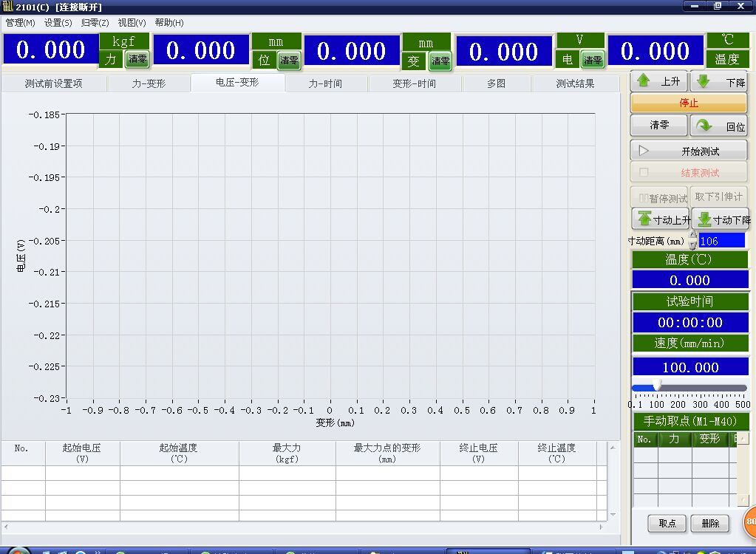Click the 寸动距离 input field showing 106
Screen dimensions: 756x554
(721, 241)
